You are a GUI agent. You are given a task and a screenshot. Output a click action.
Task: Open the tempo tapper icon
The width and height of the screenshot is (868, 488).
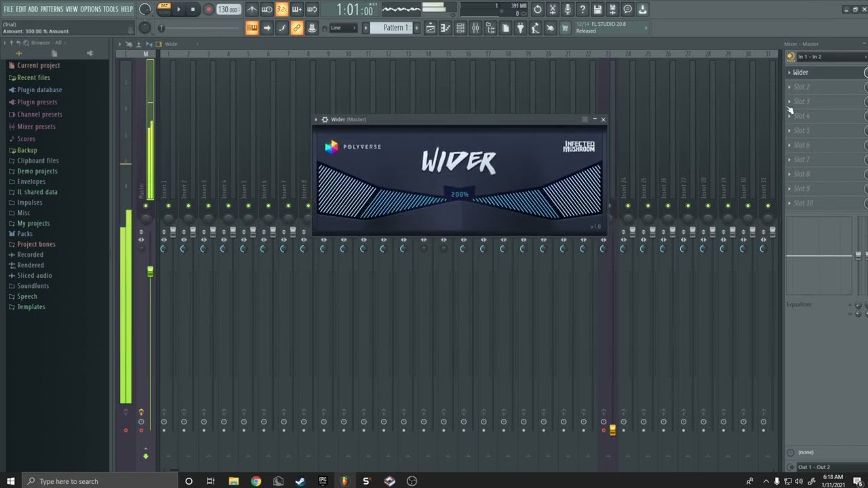click(x=535, y=28)
